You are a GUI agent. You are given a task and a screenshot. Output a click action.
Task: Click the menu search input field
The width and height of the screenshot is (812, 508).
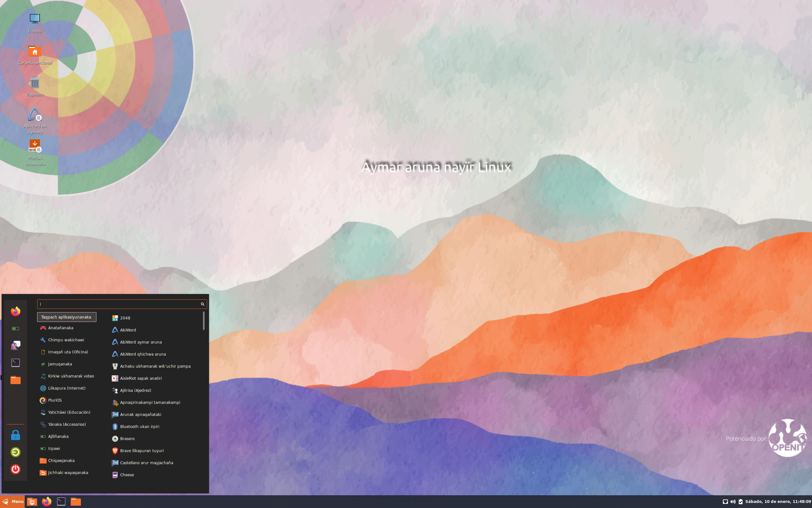[122, 304]
